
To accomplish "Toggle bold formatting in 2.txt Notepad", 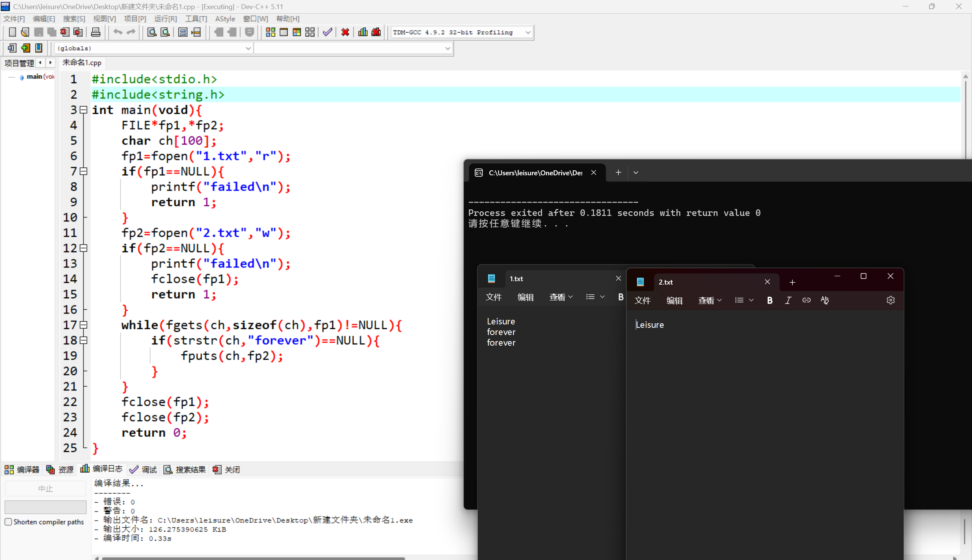I will 770,300.
